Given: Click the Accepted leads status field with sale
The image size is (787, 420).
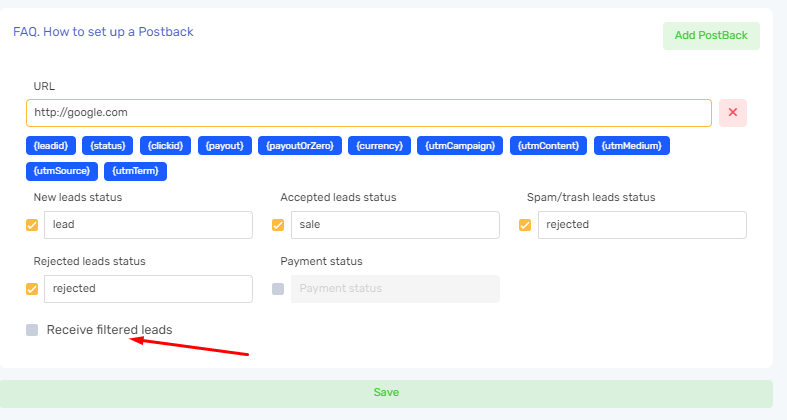Looking at the screenshot, I should 396,225.
